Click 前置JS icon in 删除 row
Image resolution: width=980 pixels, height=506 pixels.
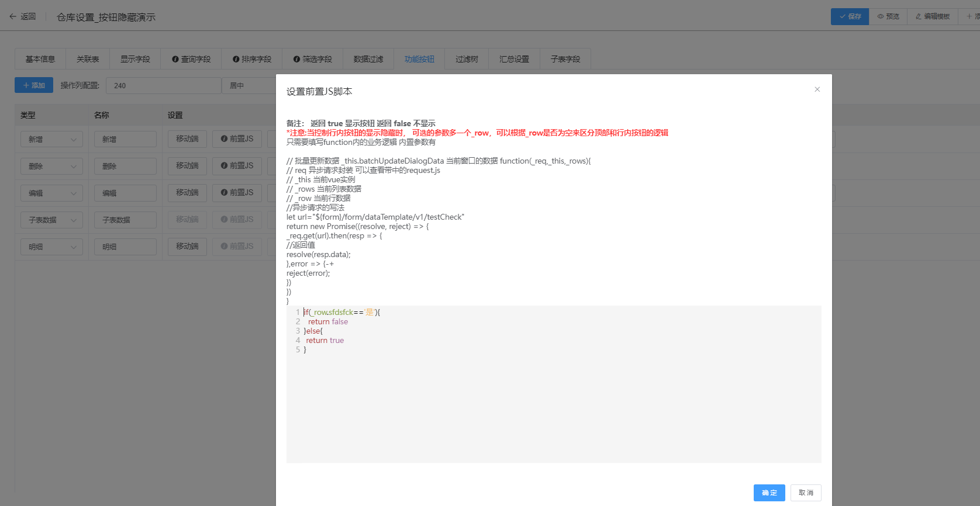(x=224, y=166)
